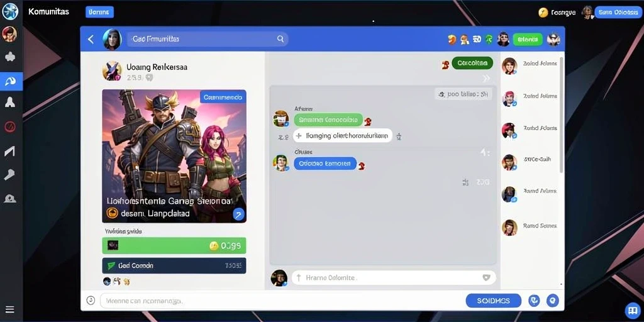Open the avatar at the header's right end
Viewport: 644px width, 322px height.
pyautogui.click(x=553, y=40)
